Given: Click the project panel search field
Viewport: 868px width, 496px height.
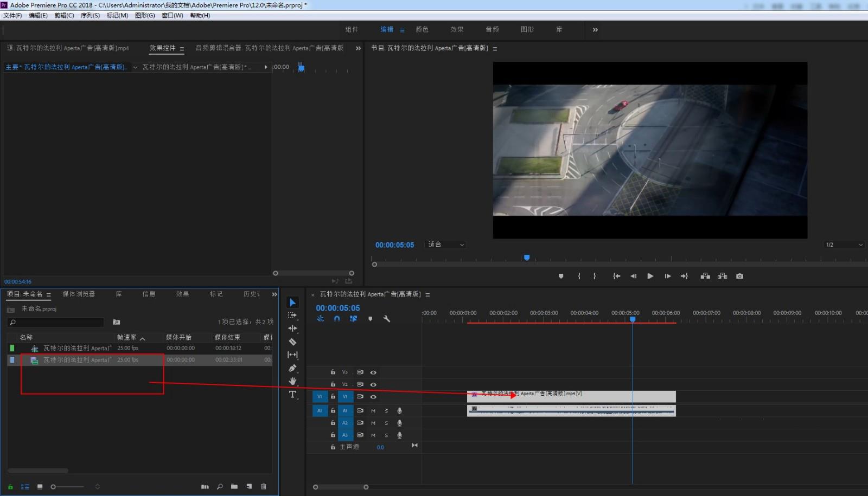Looking at the screenshot, I should [x=57, y=323].
